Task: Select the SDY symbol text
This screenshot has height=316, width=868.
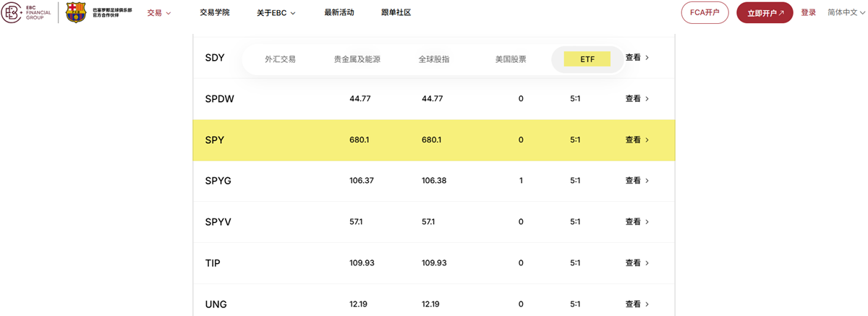Action: [x=215, y=58]
